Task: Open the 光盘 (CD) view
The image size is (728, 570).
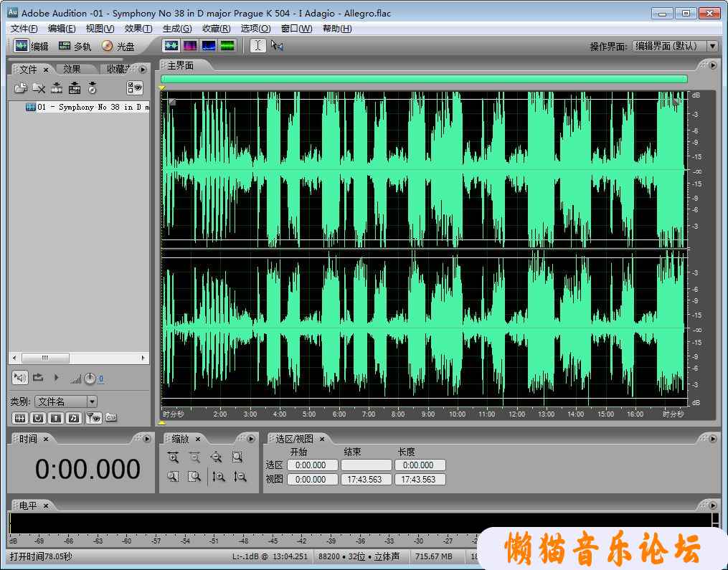Action: pyautogui.click(x=118, y=46)
